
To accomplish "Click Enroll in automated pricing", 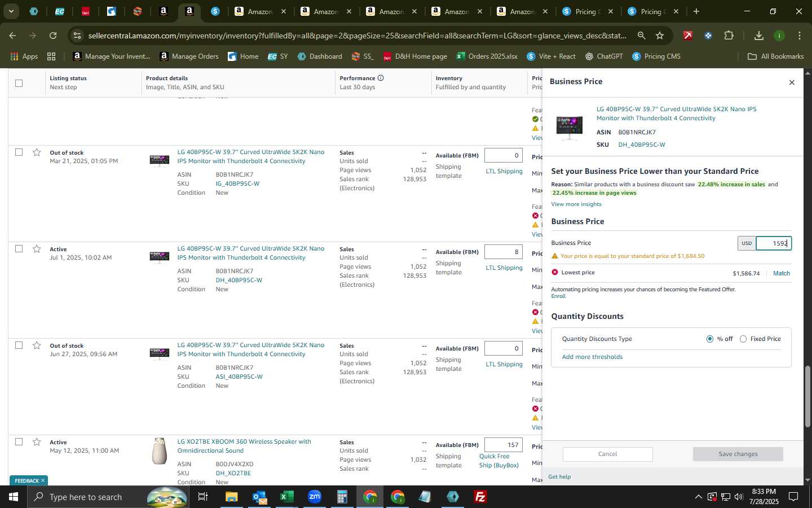I will point(558,296).
